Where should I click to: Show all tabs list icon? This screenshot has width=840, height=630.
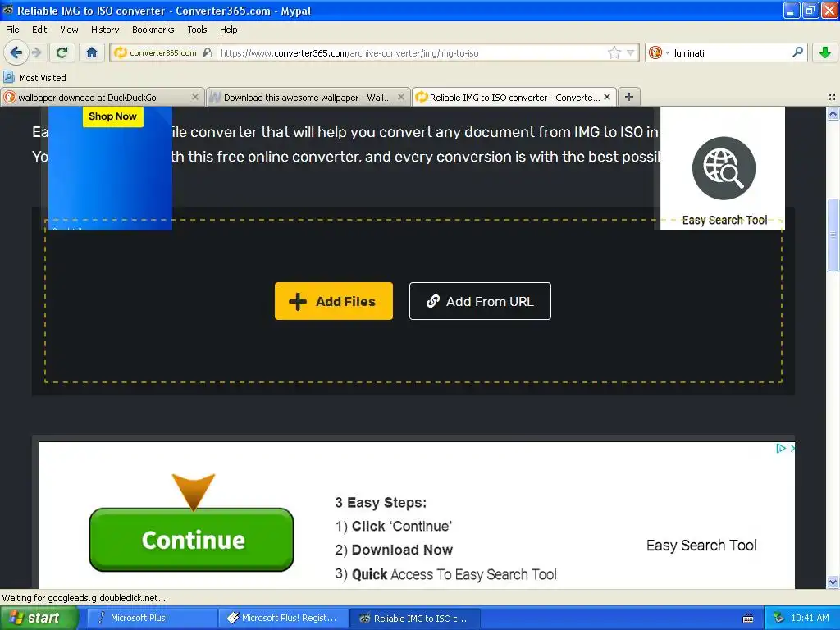[832, 97]
